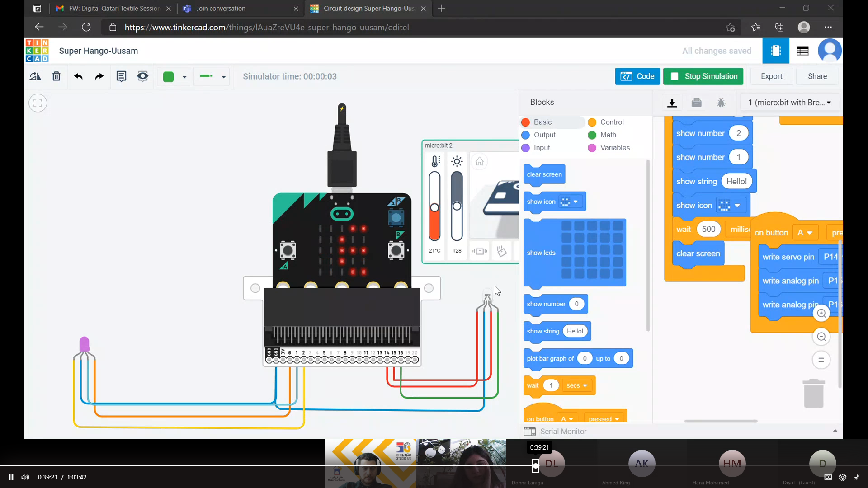The height and width of the screenshot is (488, 868).
Task: Click the workspace trash can
Action: [x=814, y=393]
